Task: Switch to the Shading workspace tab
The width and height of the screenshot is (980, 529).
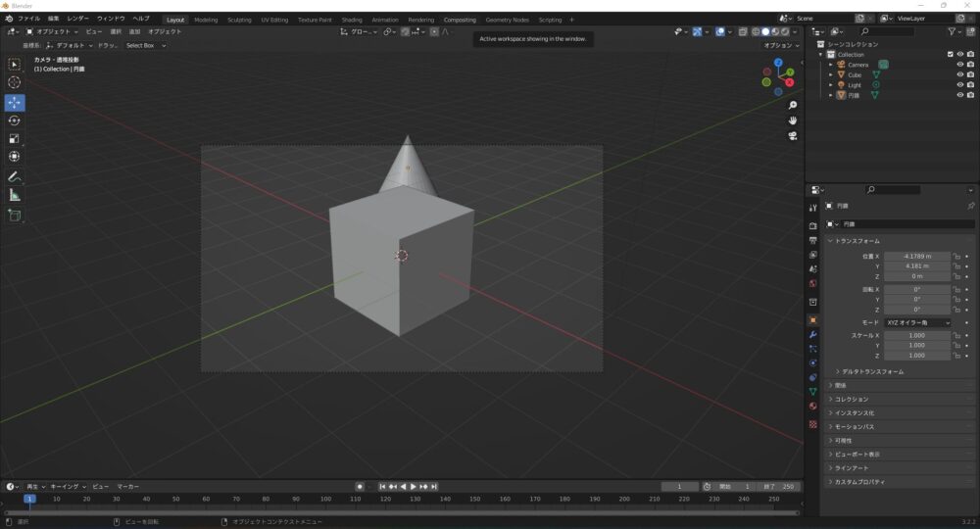Action: coord(351,20)
